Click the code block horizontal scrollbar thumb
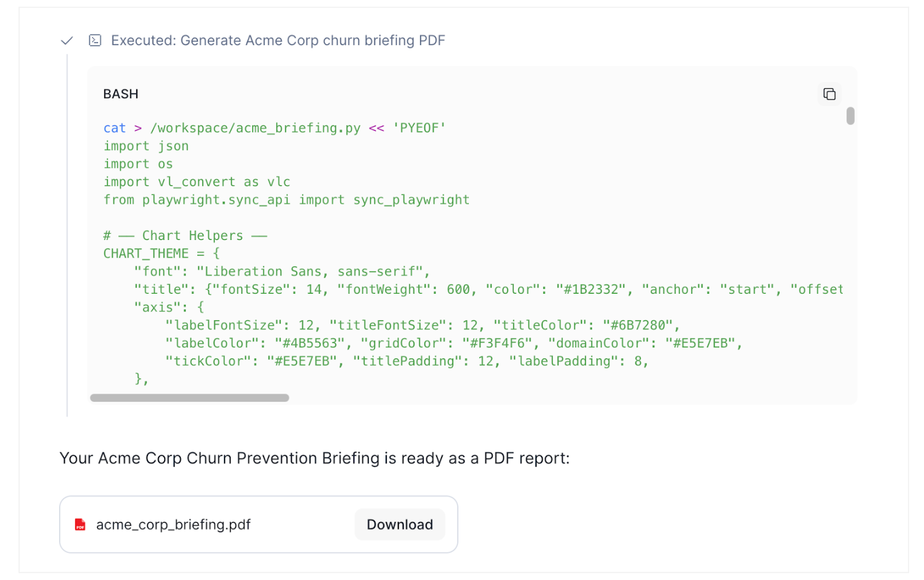This screenshot has height=580, width=924. coord(189,398)
